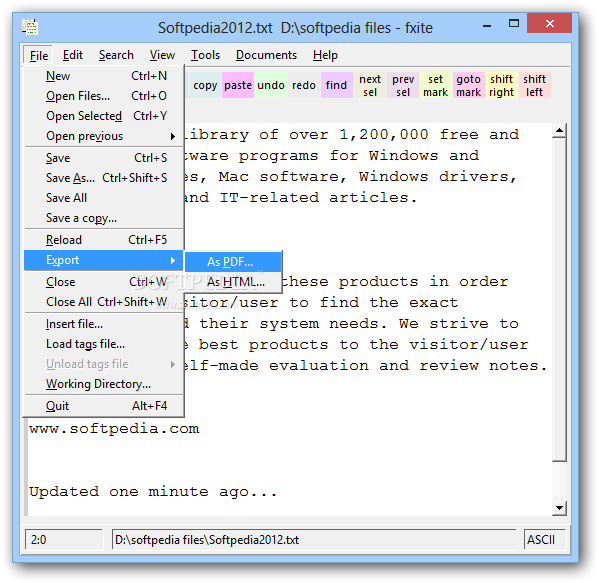The image size is (599, 583).
Task: Click the paste toolbar button
Action: pos(238,85)
